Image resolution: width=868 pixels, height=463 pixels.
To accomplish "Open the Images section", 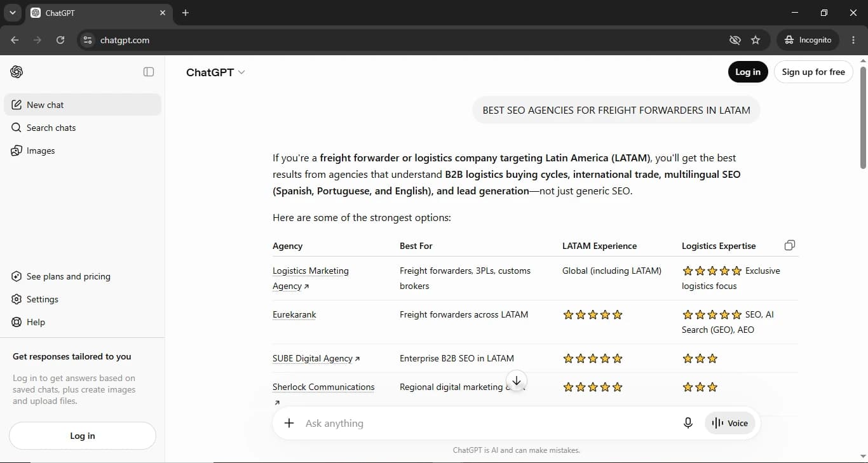I will click(83, 151).
